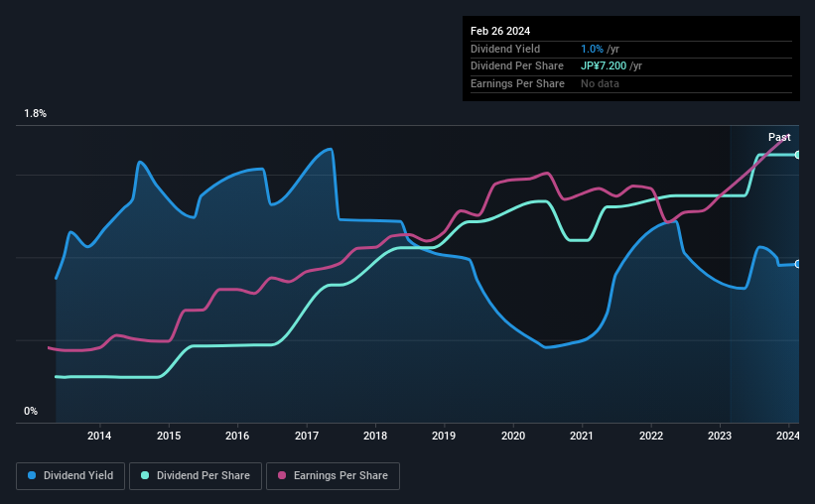This screenshot has height=504, width=815.
Task: Click the 0% y-axis label
Action: [x=31, y=411]
